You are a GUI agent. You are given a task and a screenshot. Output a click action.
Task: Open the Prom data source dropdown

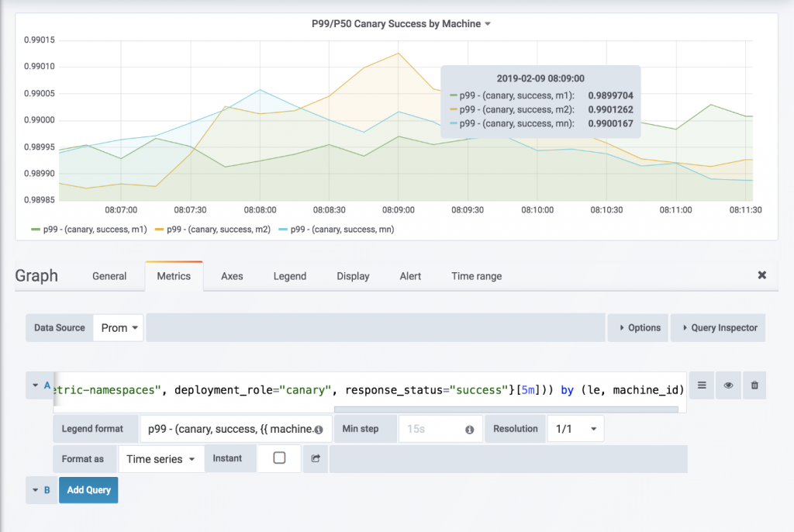point(119,328)
